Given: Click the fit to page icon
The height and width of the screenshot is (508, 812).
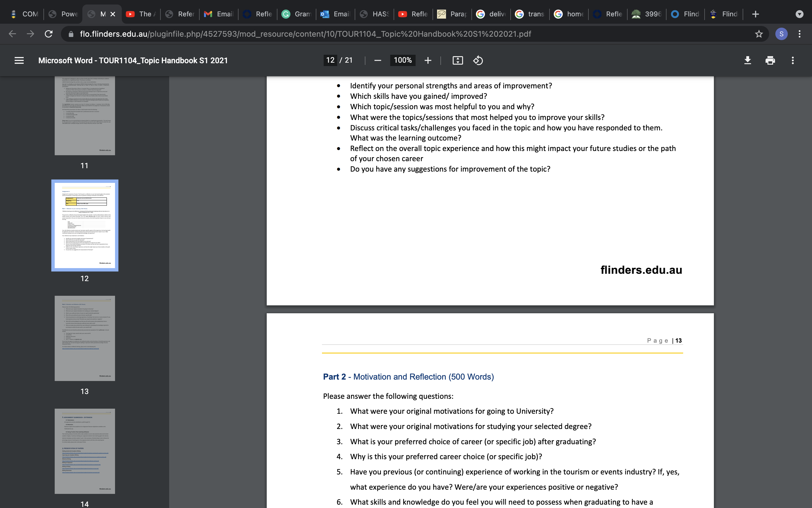Looking at the screenshot, I should [458, 60].
